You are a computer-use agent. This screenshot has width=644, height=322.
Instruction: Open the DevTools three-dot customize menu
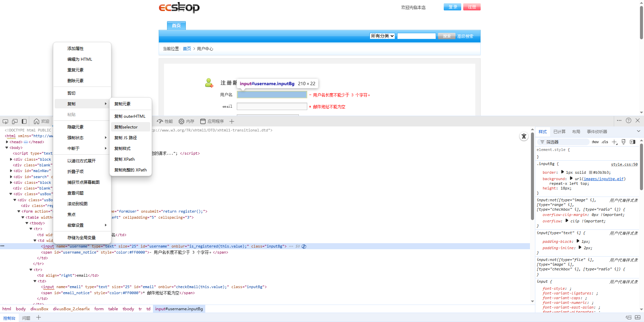tap(619, 120)
